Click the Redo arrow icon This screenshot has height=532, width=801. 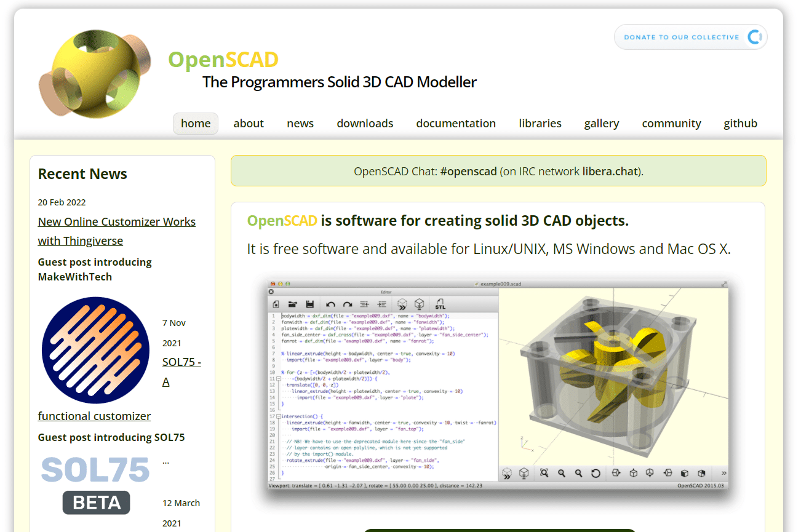(348, 304)
